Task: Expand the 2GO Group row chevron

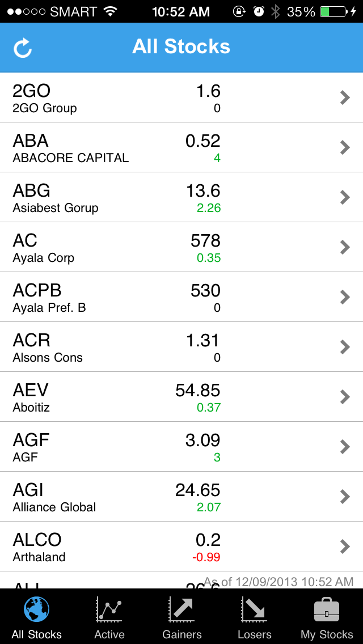Action: pos(344,98)
